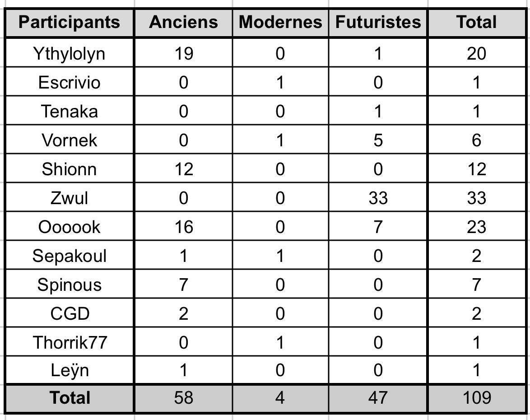The width and height of the screenshot is (530, 420).
Task: Click the Futuristes total cell showing 47
Action: (x=378, y=398)
